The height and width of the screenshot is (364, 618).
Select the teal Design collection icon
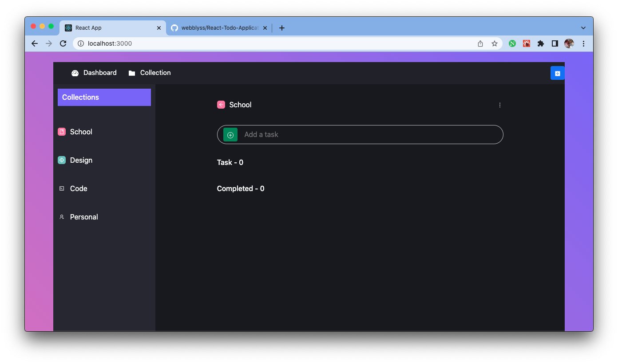61,160
